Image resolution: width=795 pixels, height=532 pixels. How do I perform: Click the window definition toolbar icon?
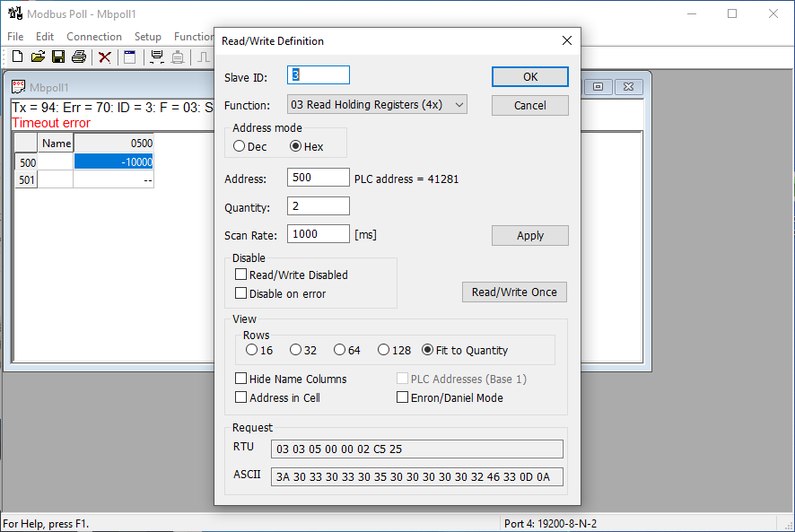130,57
